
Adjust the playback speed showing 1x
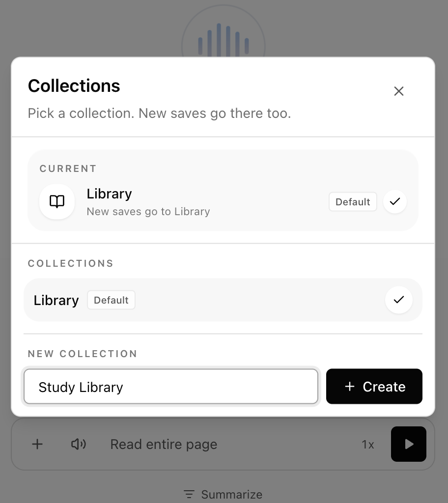(x=368, y=444)
